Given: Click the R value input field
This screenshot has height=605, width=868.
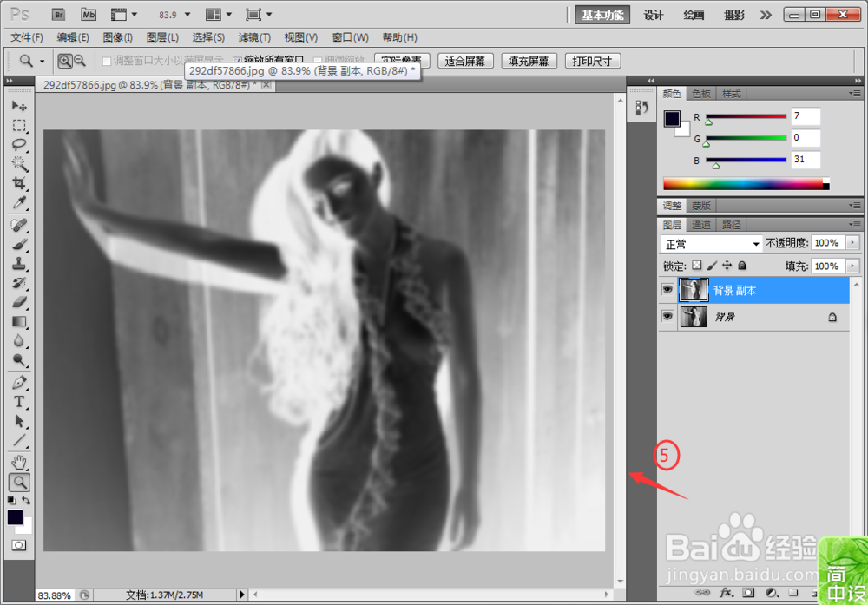Looking at the screenshot, I should pos(806,116).
